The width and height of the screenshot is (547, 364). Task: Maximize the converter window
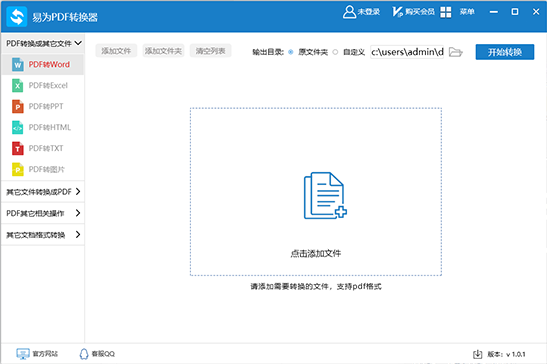tap(515, 12)
